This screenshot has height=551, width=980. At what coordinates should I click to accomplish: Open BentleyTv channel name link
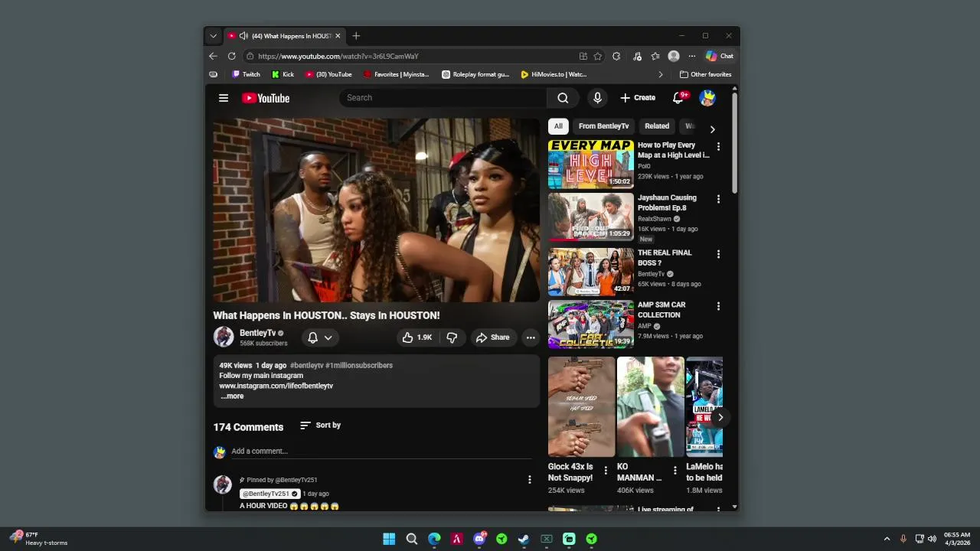pos(257,333)
